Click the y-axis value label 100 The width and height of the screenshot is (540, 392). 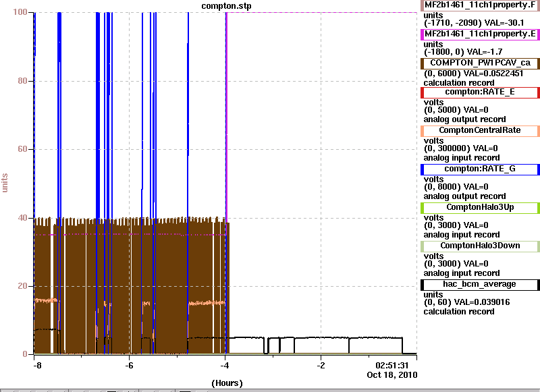pos(20,12)
